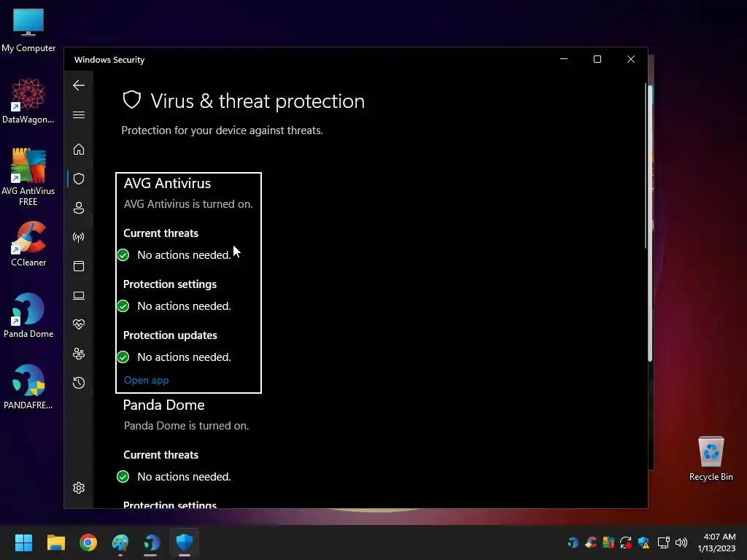Open Windows Security warning tray icon

643,542
